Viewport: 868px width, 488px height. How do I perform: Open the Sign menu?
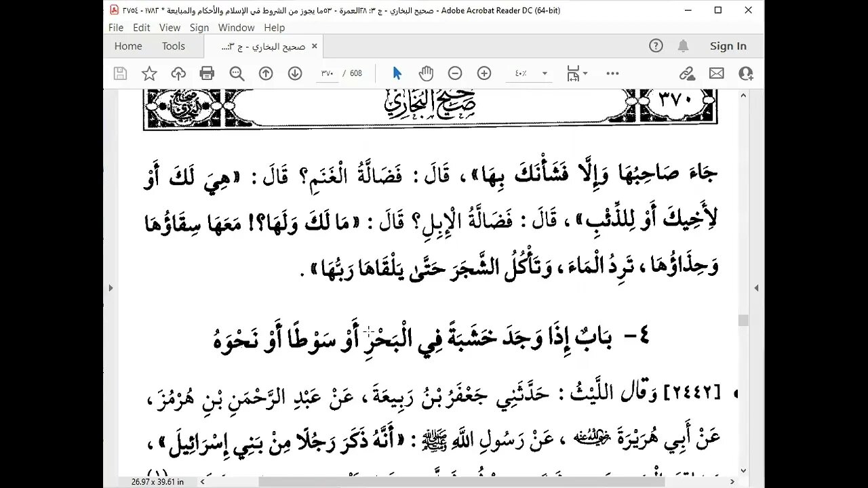pyautogui.click(x=199, y=28)
